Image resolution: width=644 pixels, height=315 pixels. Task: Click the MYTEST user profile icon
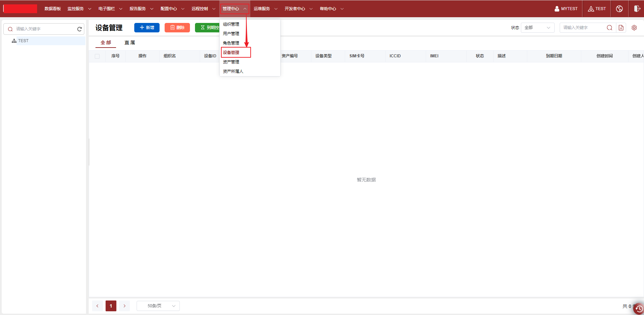point(557,9)
